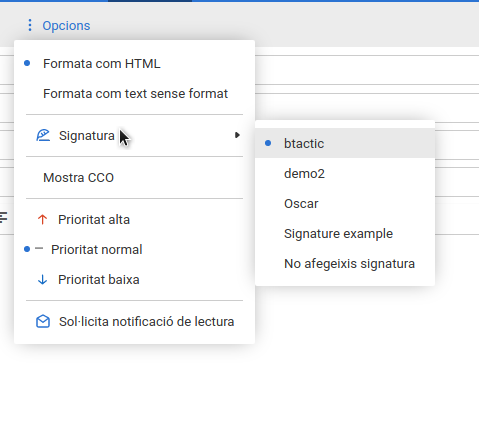The width and height of the screenshot is (479, 441).
Task: Click the blue down-arrow low priority icon
Action: [42, 280]
